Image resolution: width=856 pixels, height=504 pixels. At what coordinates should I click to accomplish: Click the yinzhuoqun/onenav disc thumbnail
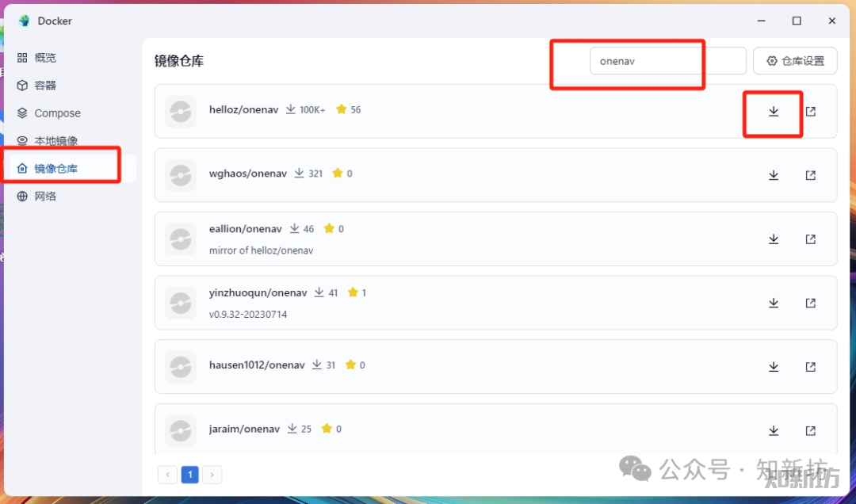[181, 303]
